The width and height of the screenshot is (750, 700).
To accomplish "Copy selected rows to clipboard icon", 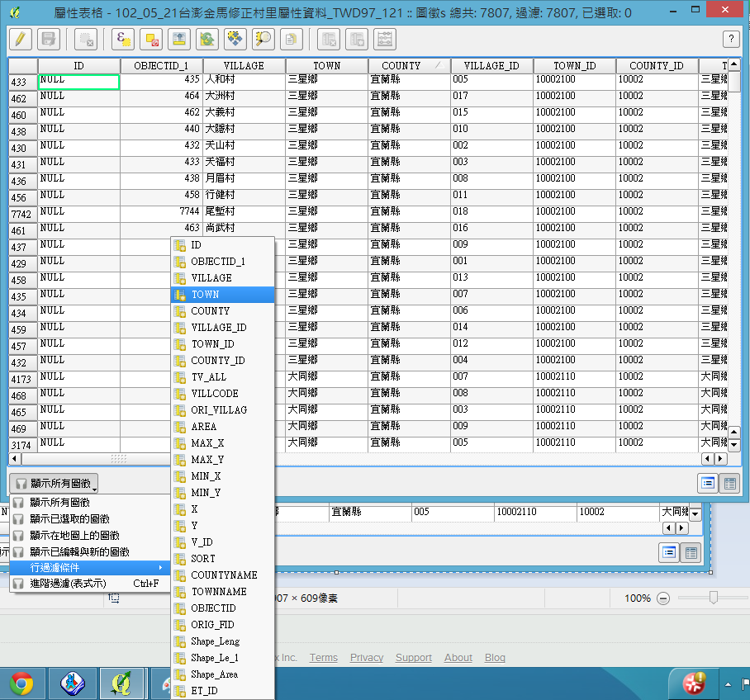I will 291,39.
